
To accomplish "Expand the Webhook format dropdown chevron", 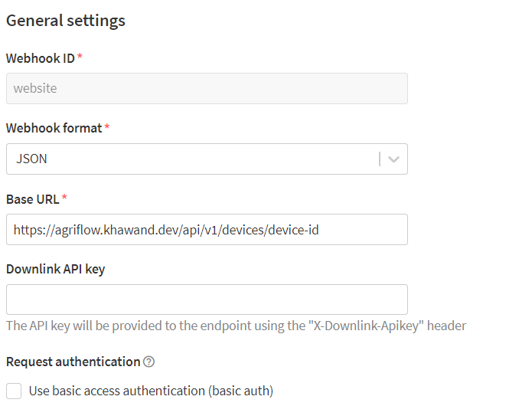I will click(x=393, y=159).
